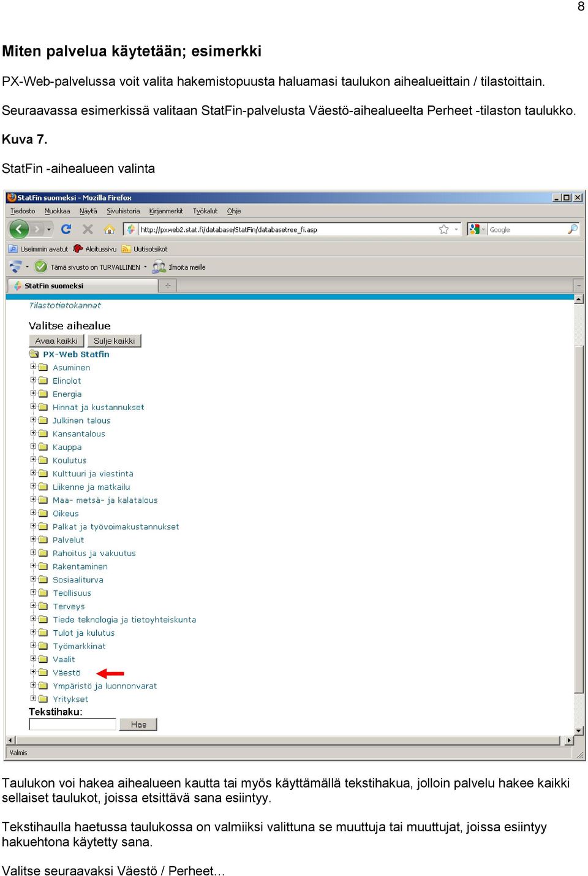Click the horizontal scrollbar right arrow
The width and height of the screenshot is (588, 876).
click(x=569, y=741)
